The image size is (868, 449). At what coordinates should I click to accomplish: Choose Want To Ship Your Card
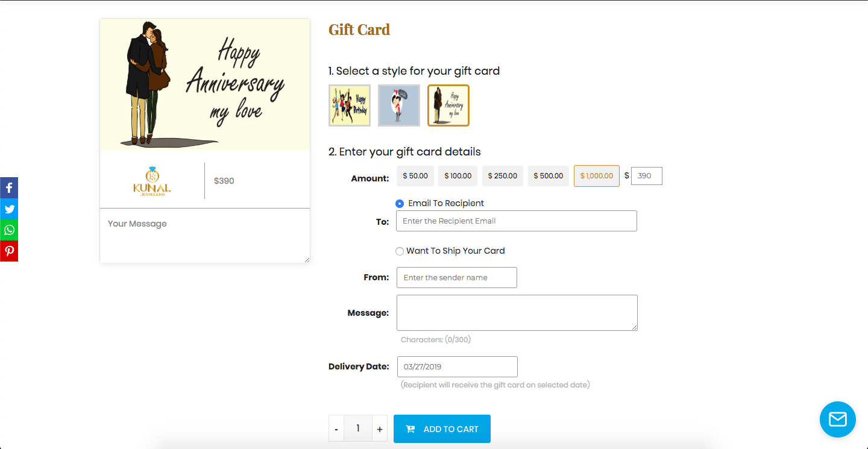pyautogui.click(x=400, y=251)
